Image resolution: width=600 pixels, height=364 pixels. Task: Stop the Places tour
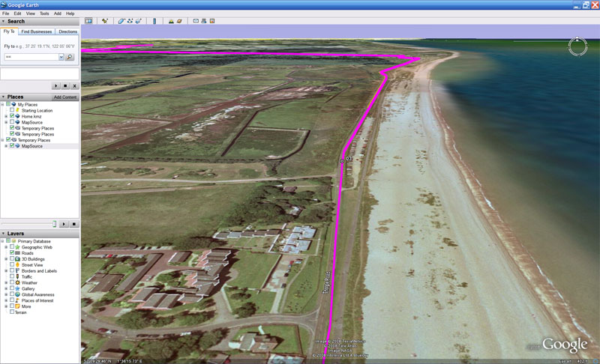point(74,224)
